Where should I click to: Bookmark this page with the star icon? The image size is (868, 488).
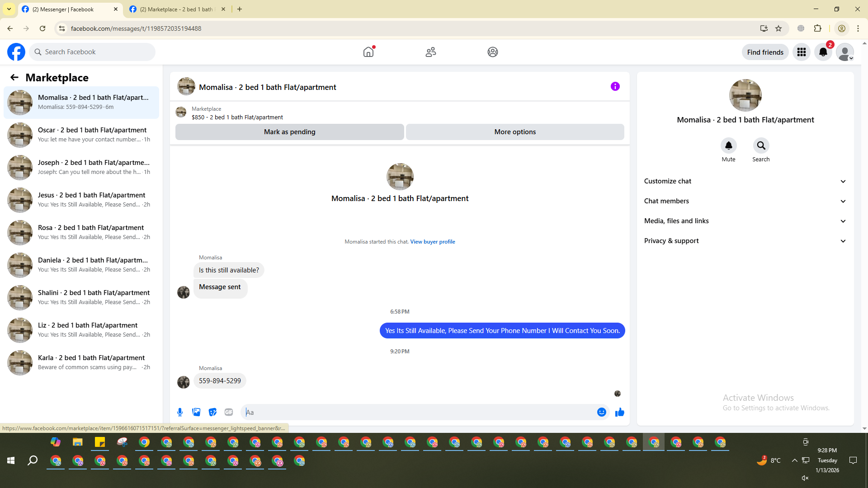pos(778,28)
